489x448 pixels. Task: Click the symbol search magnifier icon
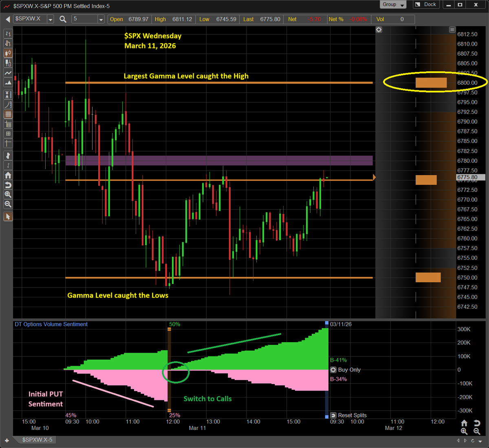click(x=63, y=19)
